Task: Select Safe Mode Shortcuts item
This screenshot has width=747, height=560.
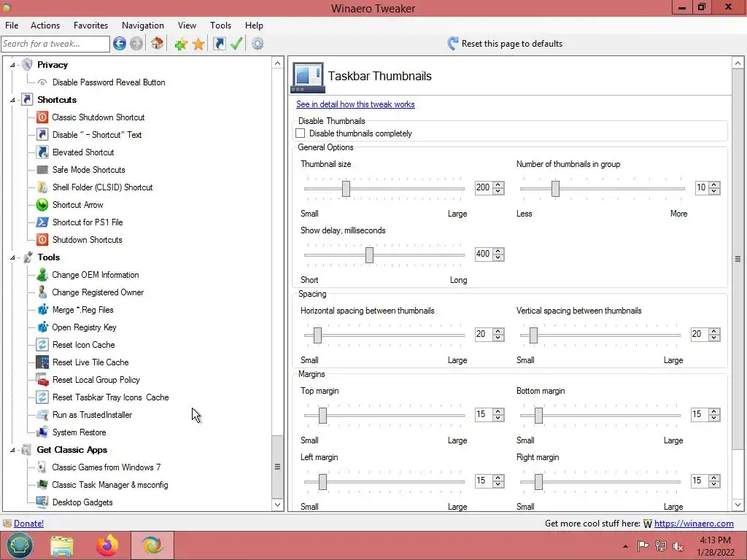Action: pos(88,170)
